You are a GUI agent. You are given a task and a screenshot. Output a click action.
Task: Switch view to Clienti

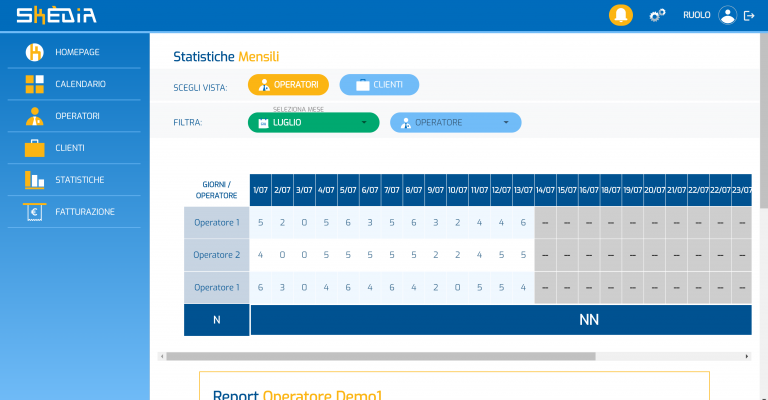(x=379, y=85)
